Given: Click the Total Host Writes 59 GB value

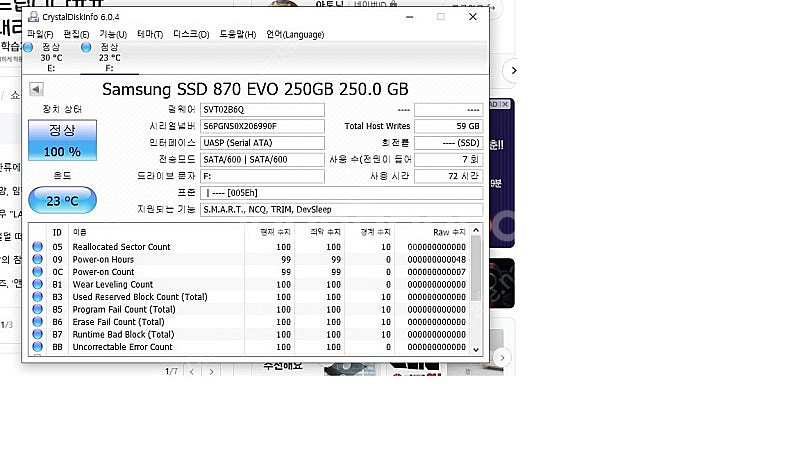Looking at the screenshot, I should pos(448,126).
